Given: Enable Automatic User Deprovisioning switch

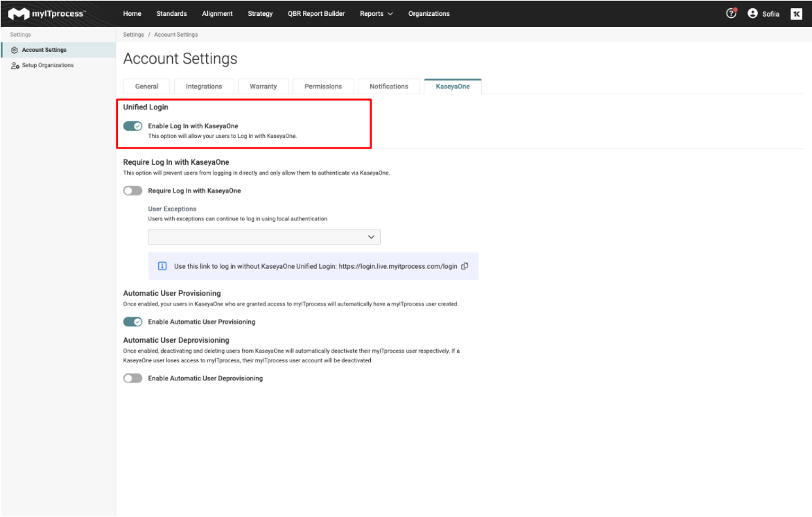Looking at the screenshot, I should pyautogui.click(x=132, y=378).
